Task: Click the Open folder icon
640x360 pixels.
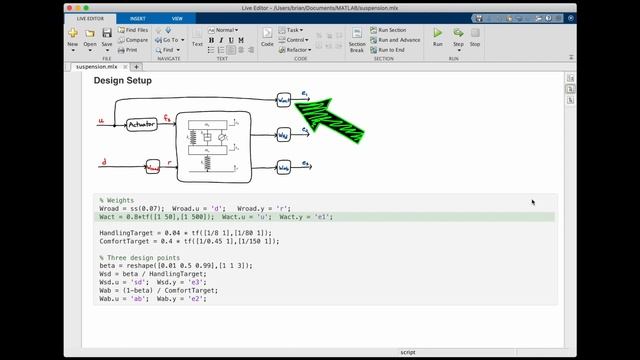Action: point(90,33)
